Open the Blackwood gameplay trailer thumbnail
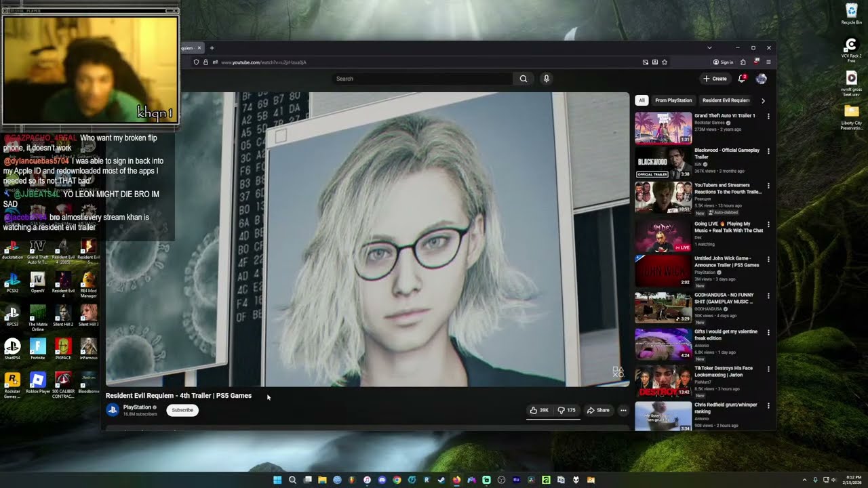Viewport: 868px width, 488px height. coord(663,163)
